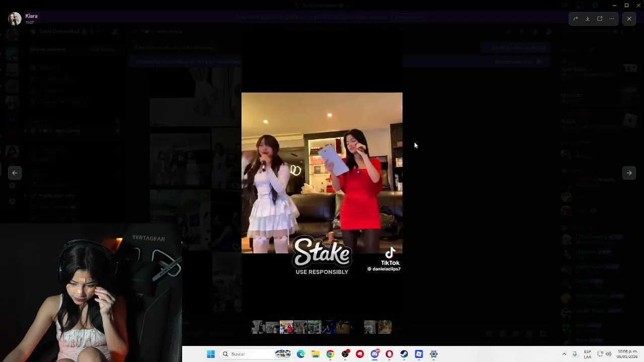Click the Kiara username in the viewer header
Viewport: 644px width, 362px height.
click(x=31, y=16)
